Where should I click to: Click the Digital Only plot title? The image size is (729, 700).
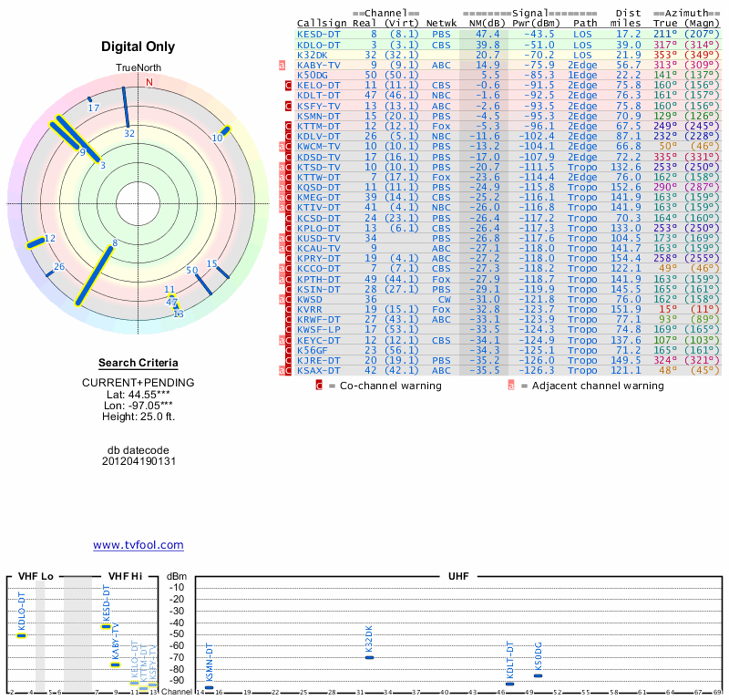138,46
